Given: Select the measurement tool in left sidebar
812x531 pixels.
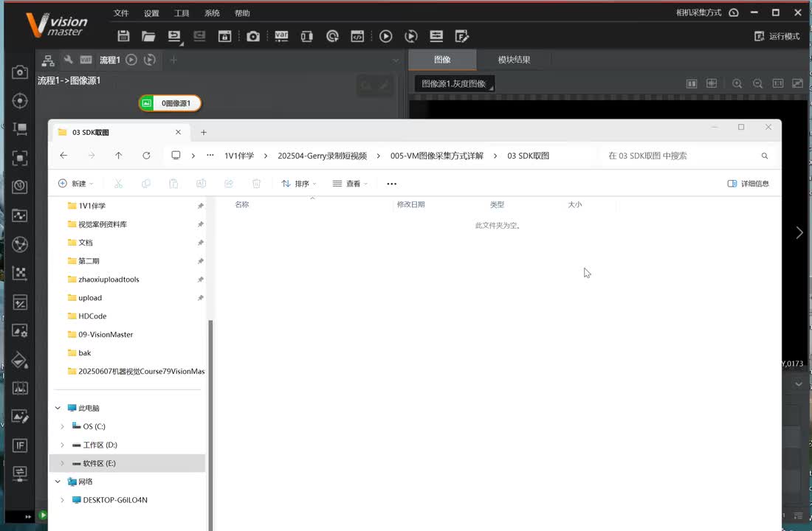Looking at the screenshot, I should tap(20, 129).
